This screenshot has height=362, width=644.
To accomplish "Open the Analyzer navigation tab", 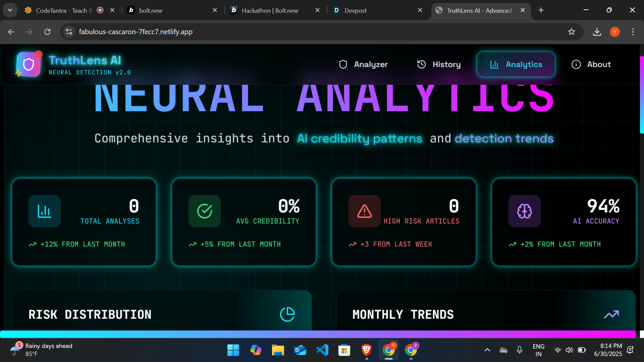I will [x=363, y=64].
